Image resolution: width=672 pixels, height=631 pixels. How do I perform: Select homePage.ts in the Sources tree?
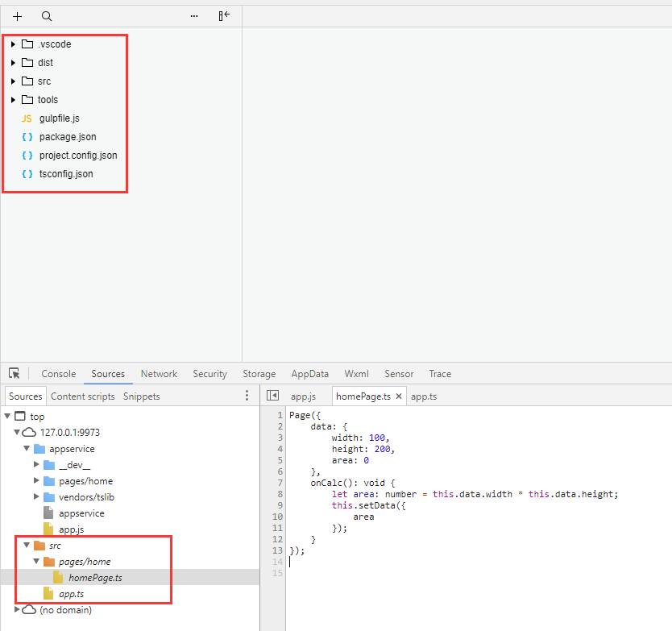tap(95, 578)
